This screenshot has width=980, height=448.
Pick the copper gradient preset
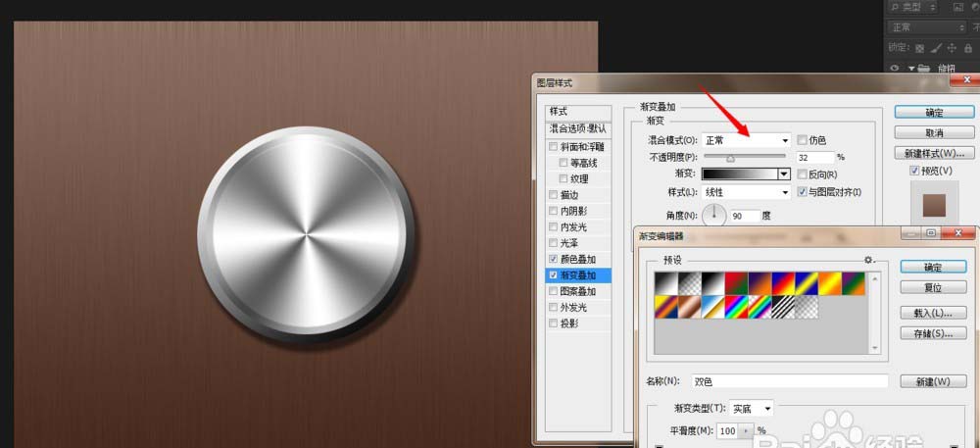tap(688, 306)
